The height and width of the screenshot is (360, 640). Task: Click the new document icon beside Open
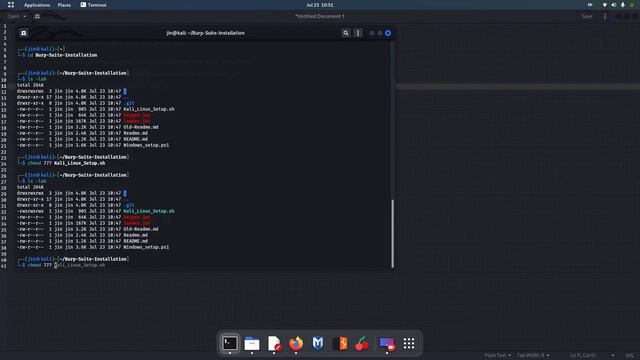click(37, 16)
